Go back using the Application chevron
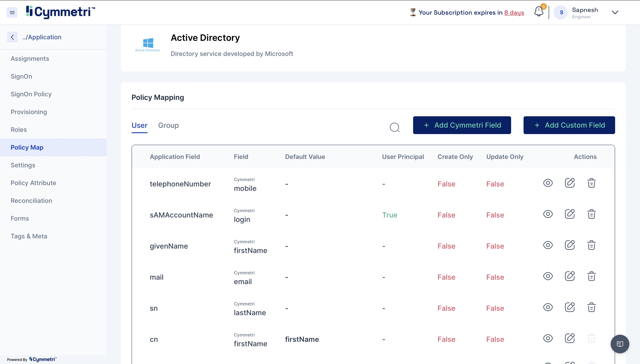Screen dimensions: 640x364 pos(12,37)
